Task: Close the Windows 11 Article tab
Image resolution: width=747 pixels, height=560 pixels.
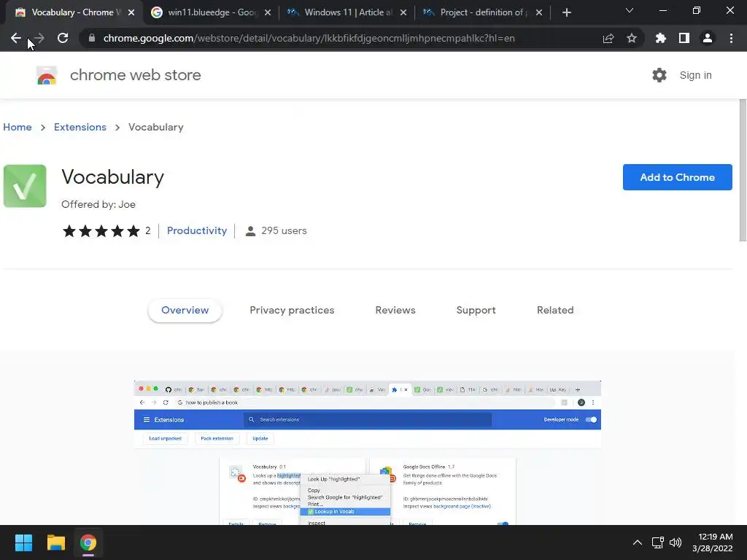Action: point(403,12)
